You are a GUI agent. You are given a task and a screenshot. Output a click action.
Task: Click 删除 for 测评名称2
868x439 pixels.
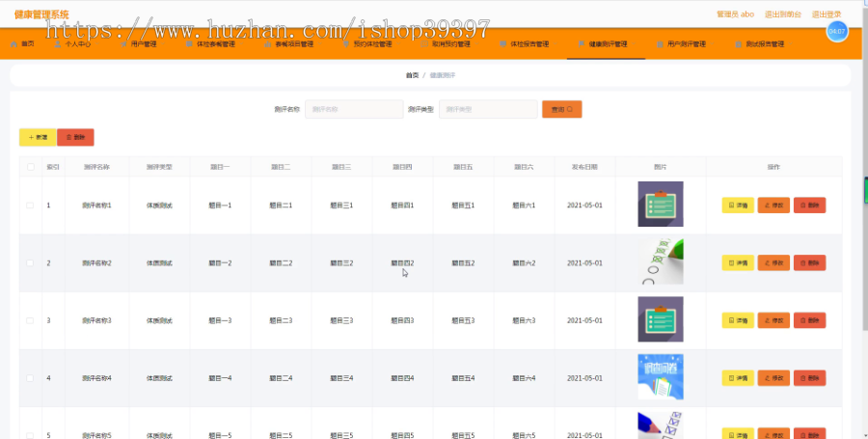(x=810, y=263)
